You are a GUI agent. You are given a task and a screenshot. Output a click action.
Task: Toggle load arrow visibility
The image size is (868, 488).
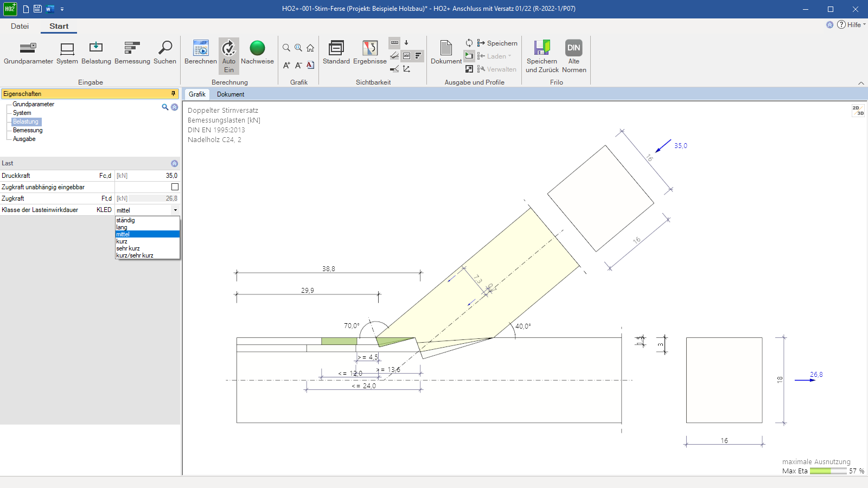click(406, 42)
